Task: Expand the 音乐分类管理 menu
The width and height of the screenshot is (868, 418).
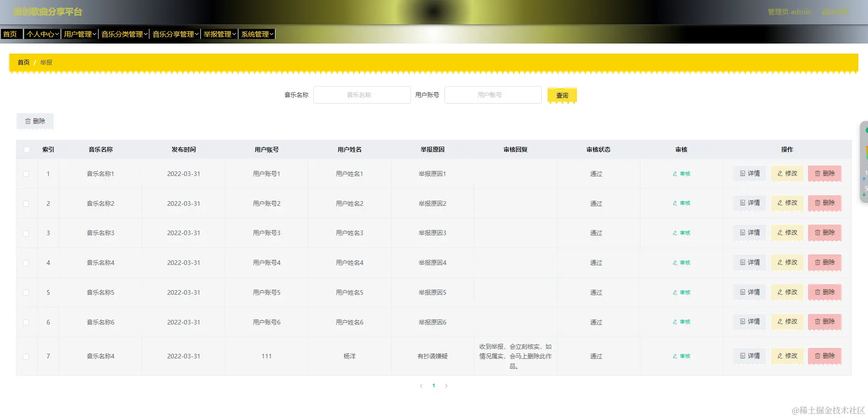Action: (124, 34)
